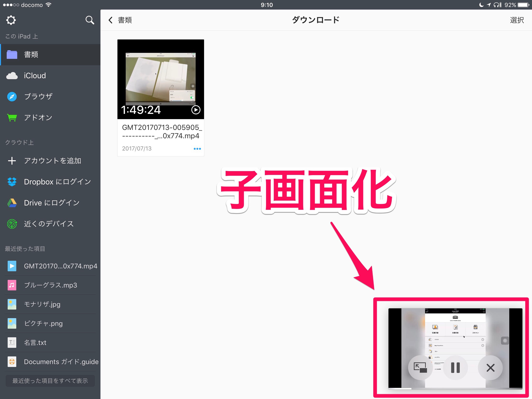Screen dimensions: 532x399
Task: Restore picture-in-picture video to fullscreen
Action: point(420,367)
